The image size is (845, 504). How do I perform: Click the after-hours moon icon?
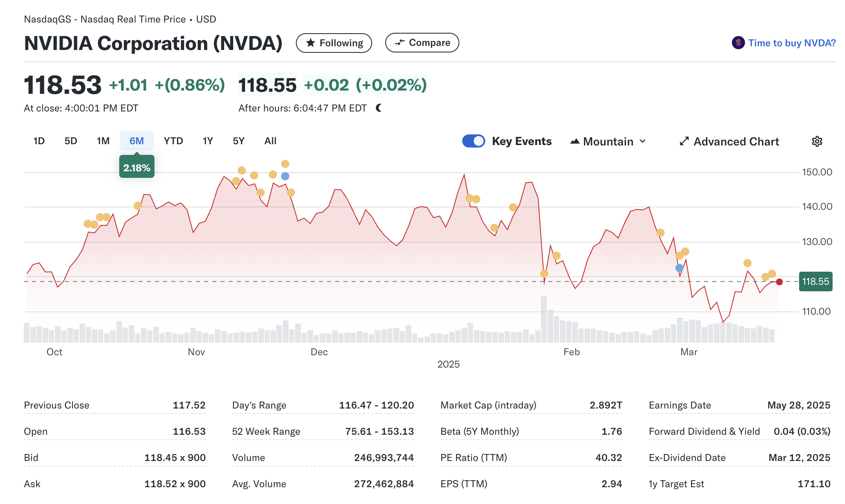379,108
